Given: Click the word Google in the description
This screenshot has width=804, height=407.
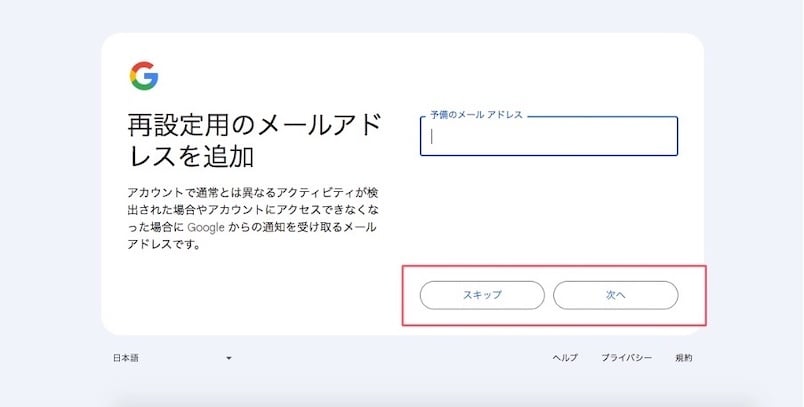Looking at the screenshot, I should 204,226.
